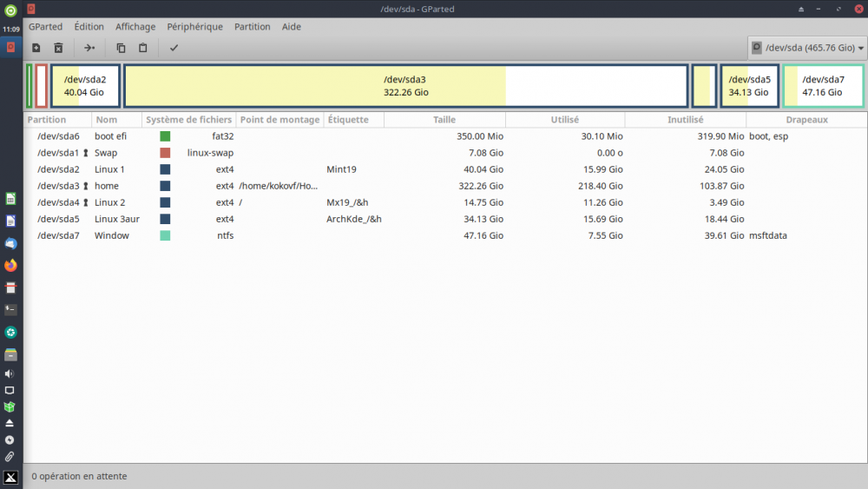This screenshot has height=489, width=868.
Task: Open the Affichage menu
Action: click(x=135, y=27)
